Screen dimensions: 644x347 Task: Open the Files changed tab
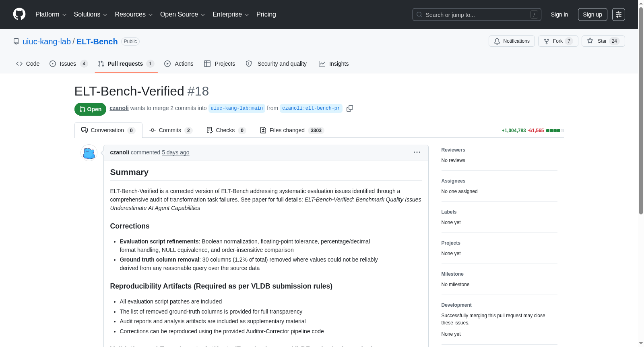click(x=292, y=130)
